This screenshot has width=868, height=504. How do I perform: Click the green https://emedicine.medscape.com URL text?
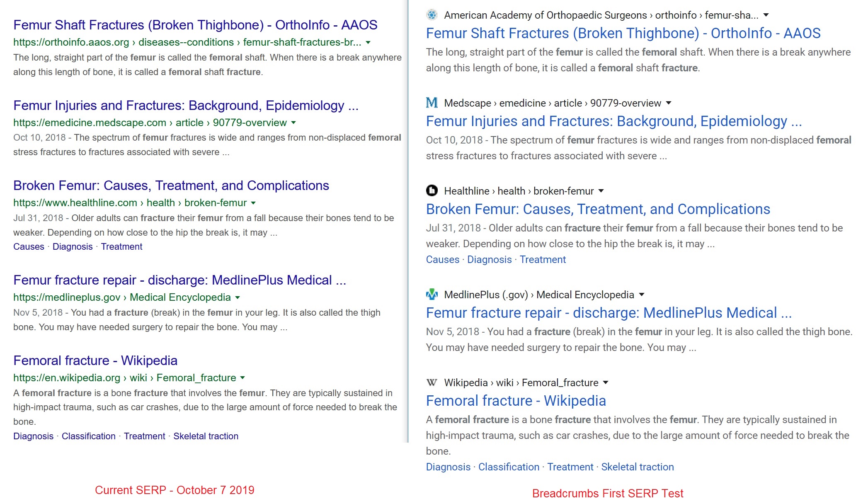point(90,123)
